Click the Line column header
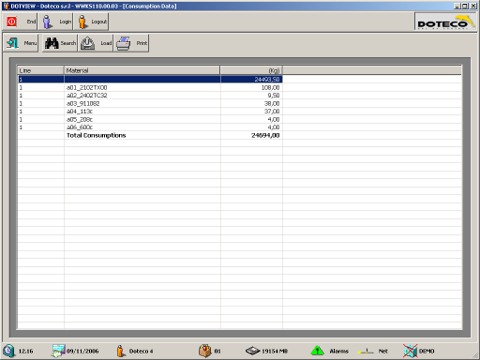This screenshot has height=360, width=480. pos(41,70)
